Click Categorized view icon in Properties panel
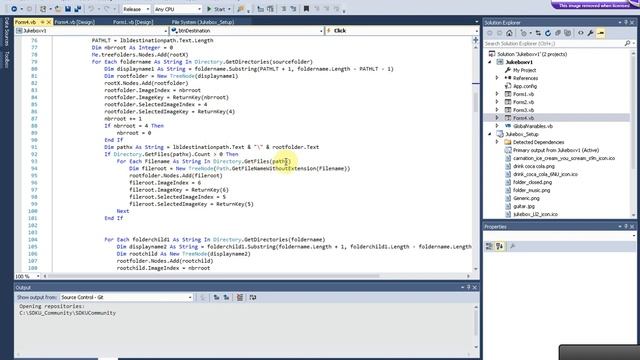The height and width of the screenshot is (360, 640). (x=489, y=246)
